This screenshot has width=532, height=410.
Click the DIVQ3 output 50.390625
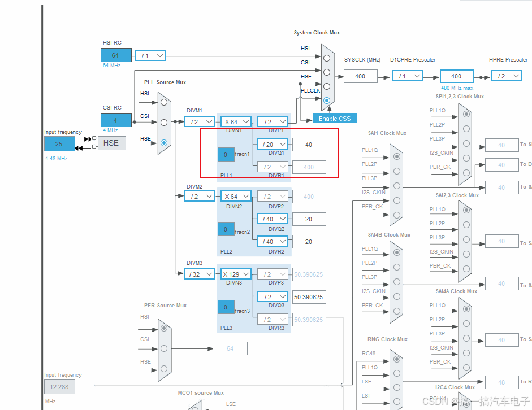coord(309,297)
